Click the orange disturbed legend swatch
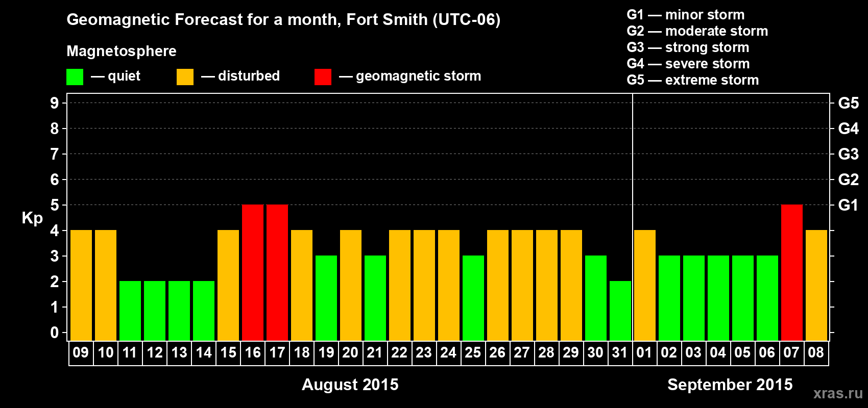The image size is (868, 408). tap(185, 77)
